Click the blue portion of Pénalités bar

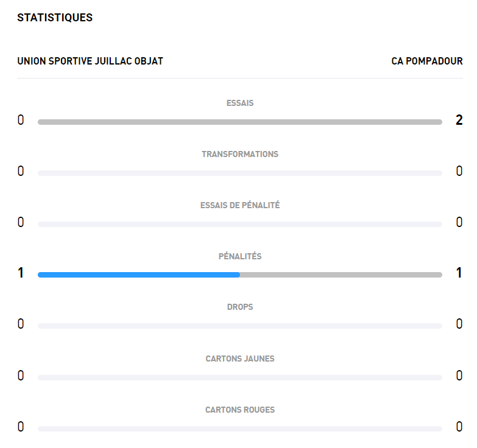click(139, 275)
